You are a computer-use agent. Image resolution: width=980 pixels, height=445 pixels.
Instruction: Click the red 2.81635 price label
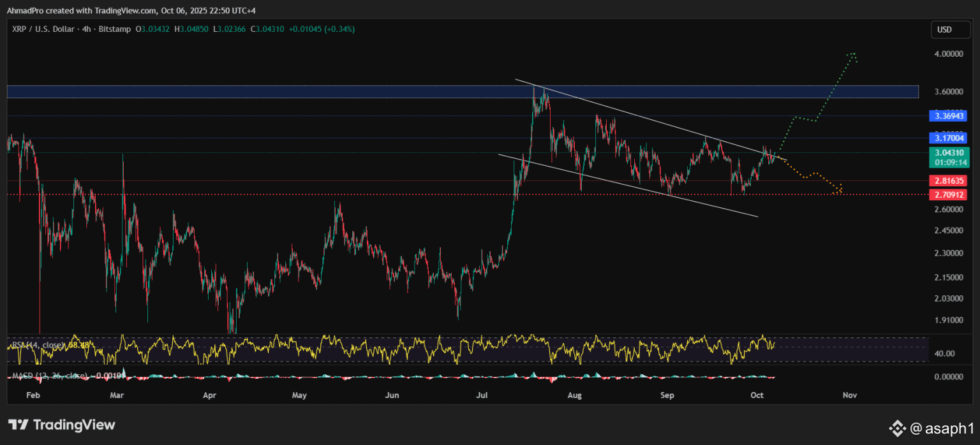(x=949, y=181)
